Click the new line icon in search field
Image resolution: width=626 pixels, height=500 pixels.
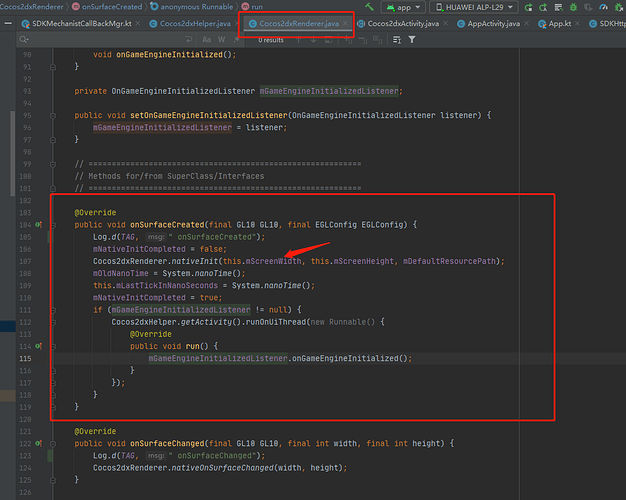click(189, 40)
